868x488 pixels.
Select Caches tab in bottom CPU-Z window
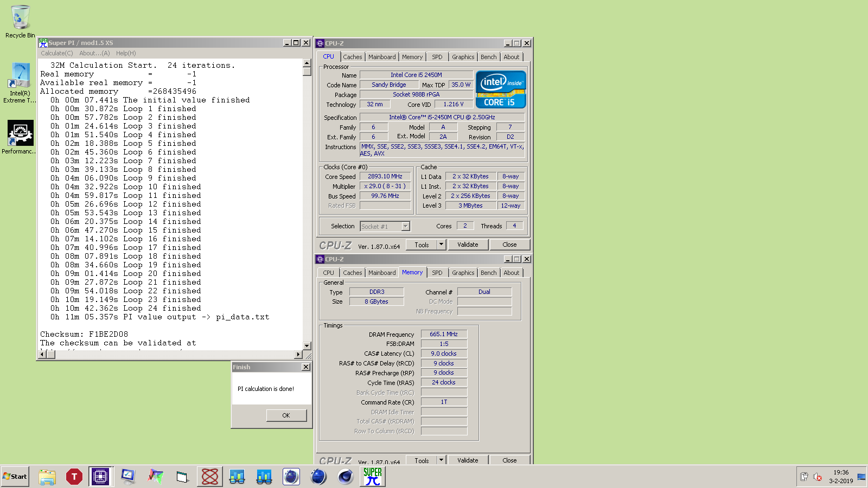pyautogui.click(x=352, y=273)
